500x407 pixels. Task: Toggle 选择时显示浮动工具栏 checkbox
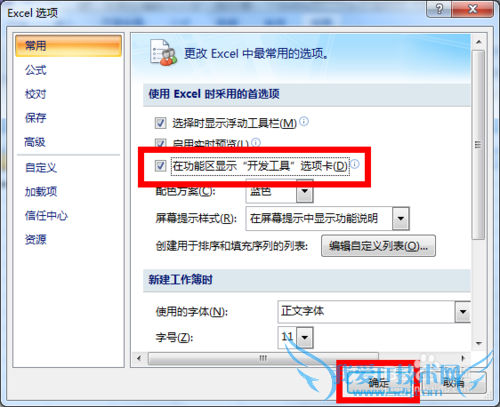(x=160, y=123)
